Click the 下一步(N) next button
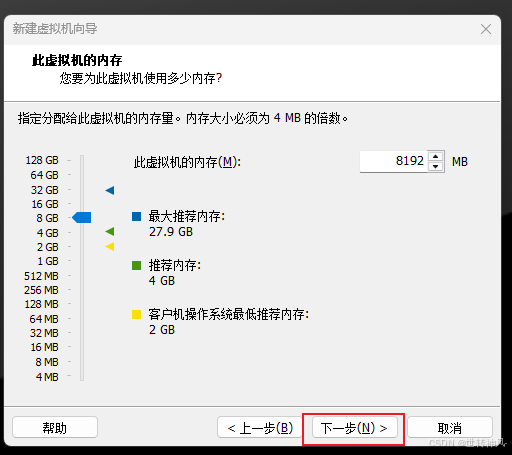Viewport: 512px width, 455px height. coord(355,428)
